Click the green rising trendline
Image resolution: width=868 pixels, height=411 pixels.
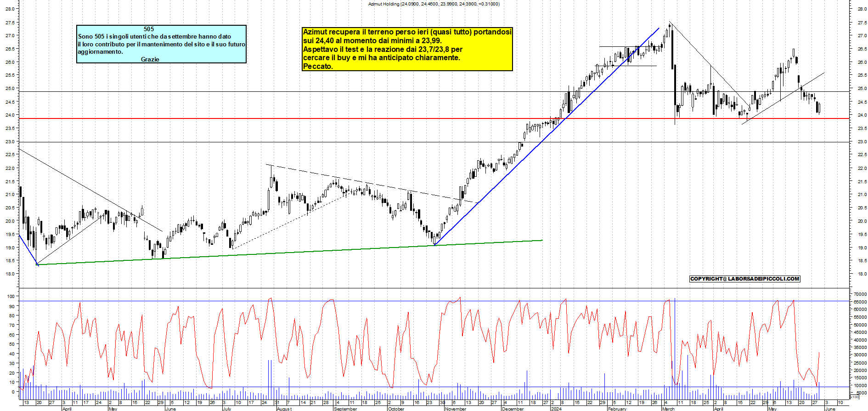pyautogui.click(x=289, y=252)
